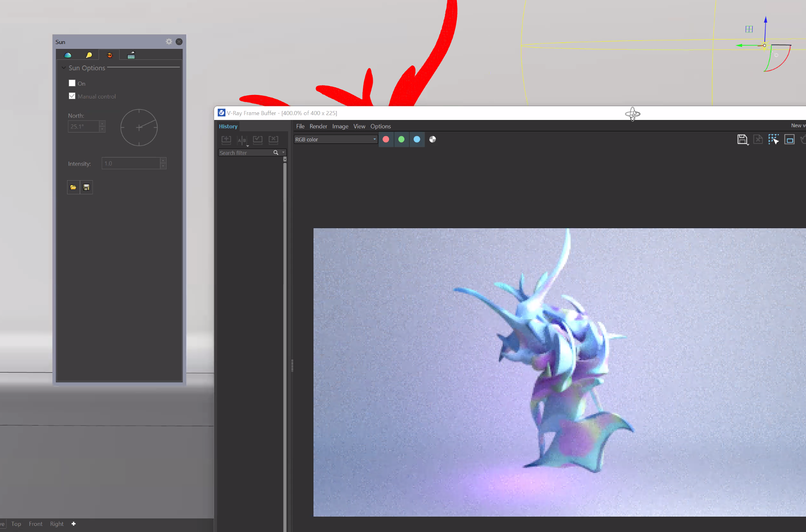Clear the image icon in frame buffer
Screen dimensions: 806x532
(x=758, y=139)
